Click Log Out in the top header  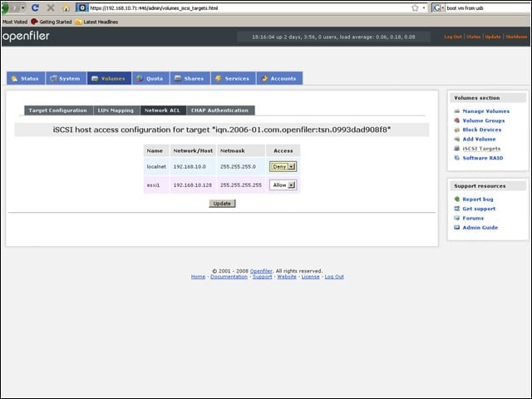(x=453, y=37)
